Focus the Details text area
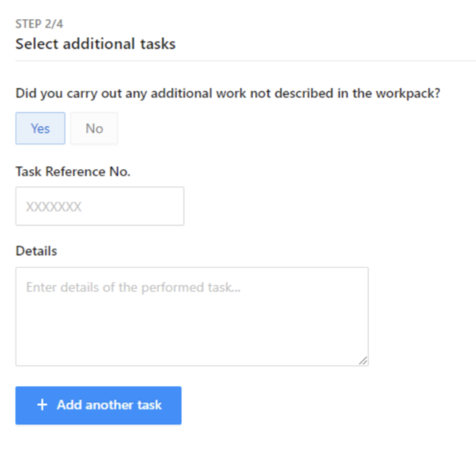476x451 pixels. [x=192, y=316]
